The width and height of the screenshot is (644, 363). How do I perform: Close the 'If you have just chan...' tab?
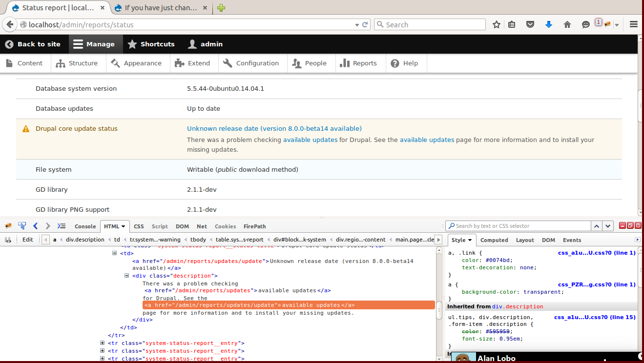tap(205, 8)
